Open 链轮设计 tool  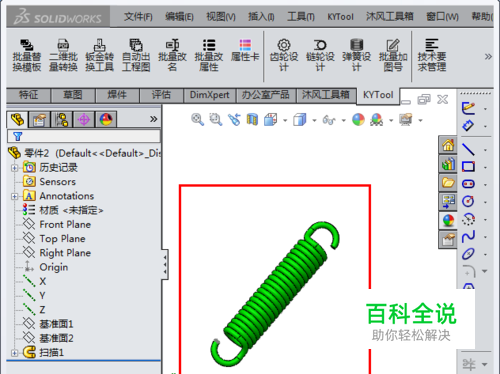(320, 55)
